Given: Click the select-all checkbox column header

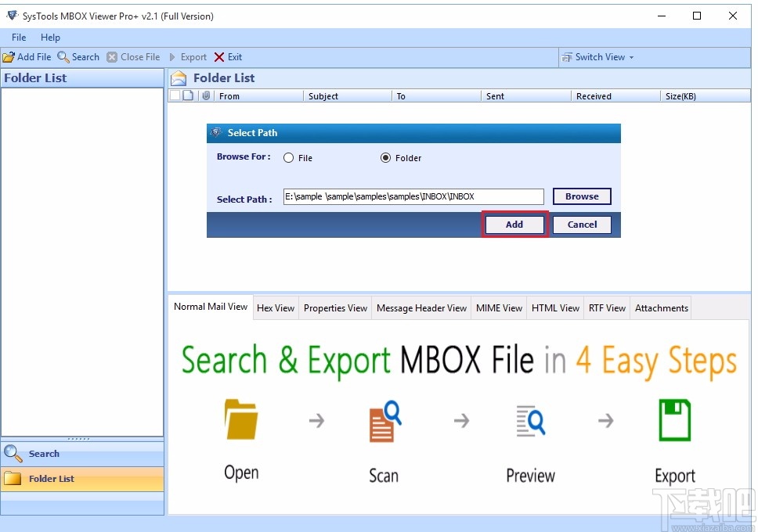Looking at the screenshot, I should tap(175, 95).
